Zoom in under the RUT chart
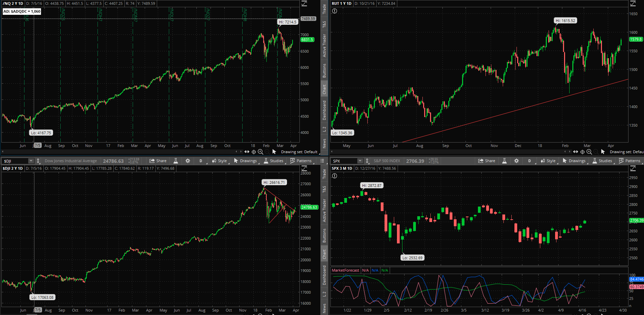This screenshot has height=315, width=644. point(589,152)
